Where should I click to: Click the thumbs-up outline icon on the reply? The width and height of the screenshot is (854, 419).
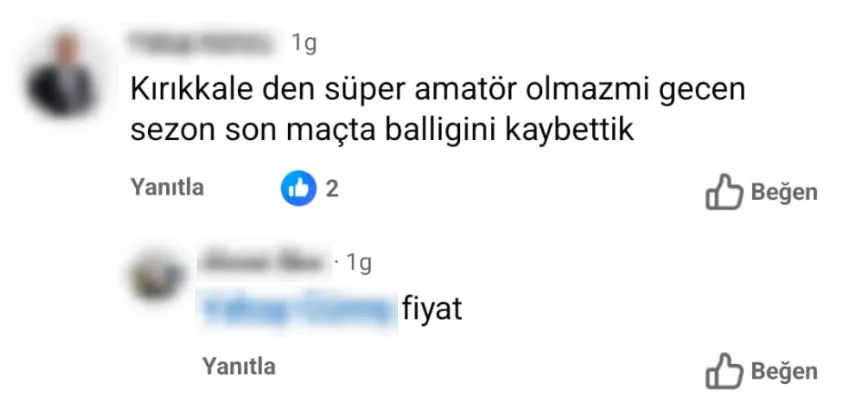coord(724,371)
